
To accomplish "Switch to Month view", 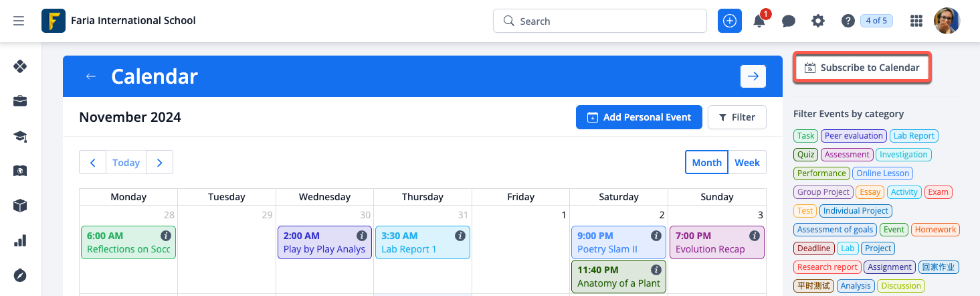I will pos(706,163).
